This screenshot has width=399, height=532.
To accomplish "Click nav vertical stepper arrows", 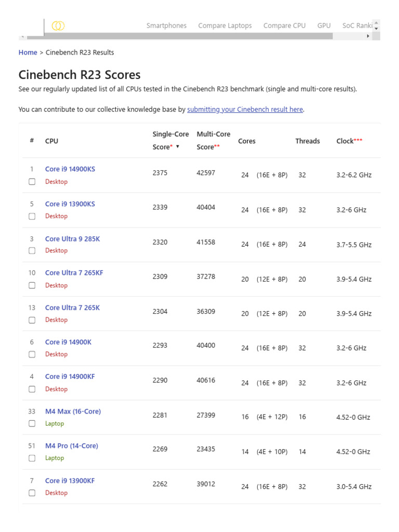I will pyautogui.click(x=377, y=25).
